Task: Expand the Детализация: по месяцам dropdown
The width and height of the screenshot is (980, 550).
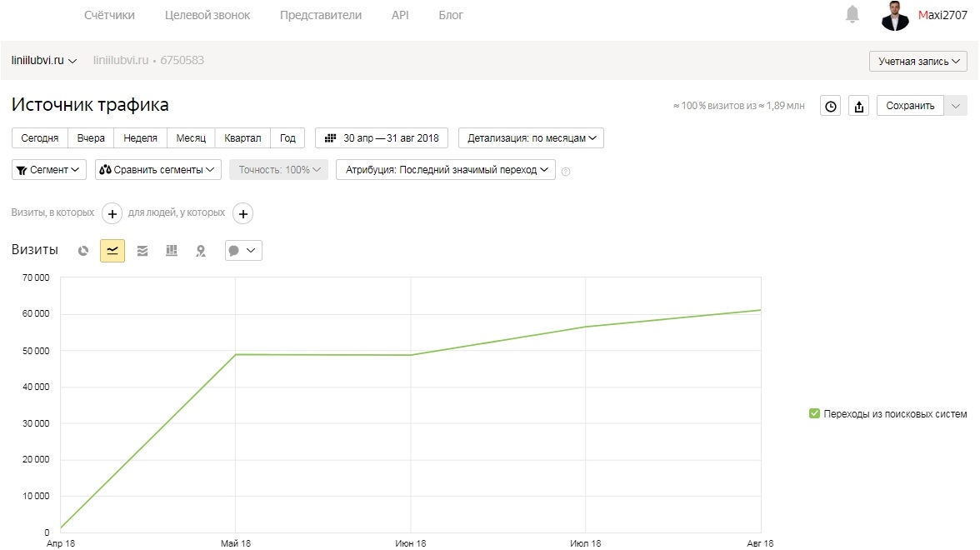Action: click(x=532, y=138)
